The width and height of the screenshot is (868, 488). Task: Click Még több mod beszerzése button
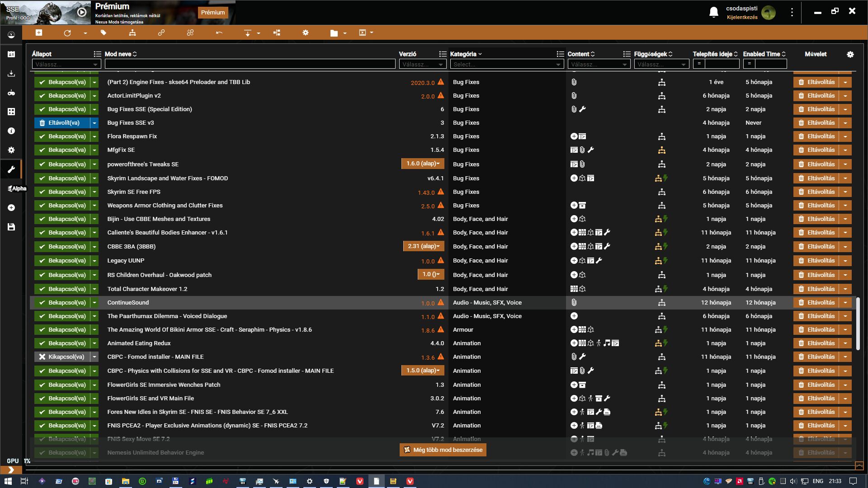click(x=443, y=450)
